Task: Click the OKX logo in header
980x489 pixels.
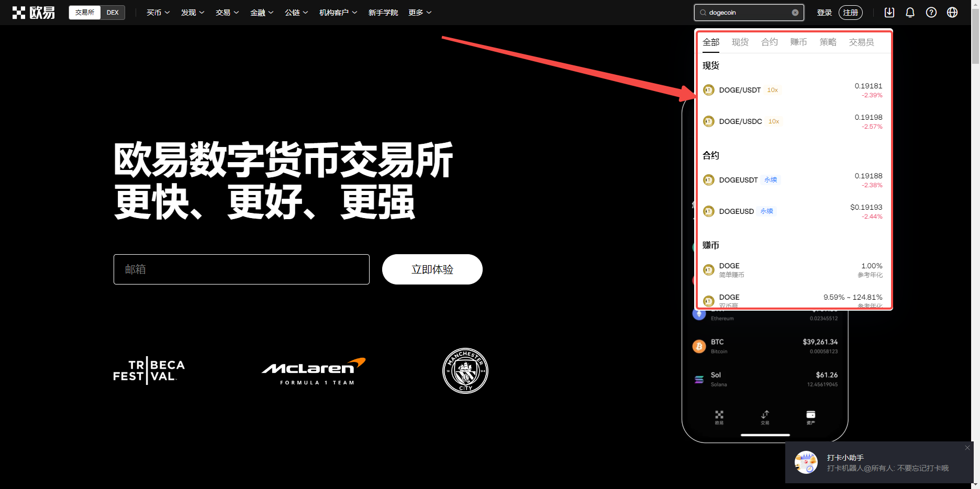Action: (34, 13)
